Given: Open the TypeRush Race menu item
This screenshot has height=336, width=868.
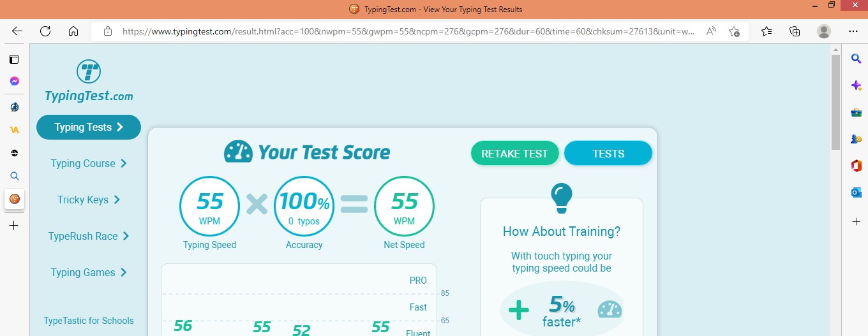Looking at the screenshot, I should (89, 236).
